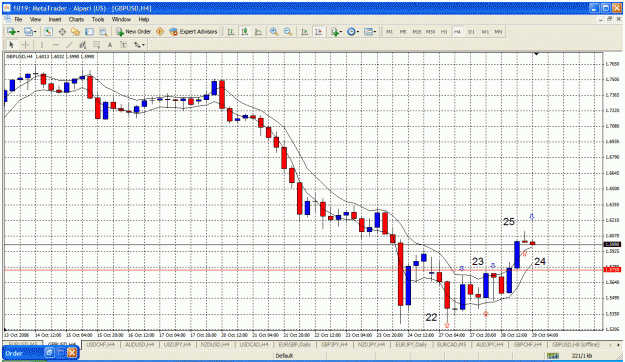The image size is (625, 362).
Task: Switch to the EURCAD,M5 chart tab
Action: 452,344
